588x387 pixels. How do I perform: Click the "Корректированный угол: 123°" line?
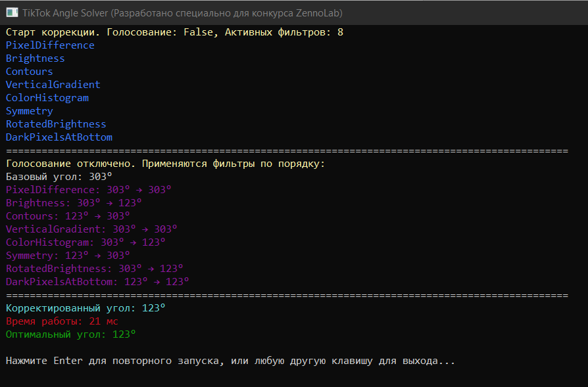click(86, 308)
